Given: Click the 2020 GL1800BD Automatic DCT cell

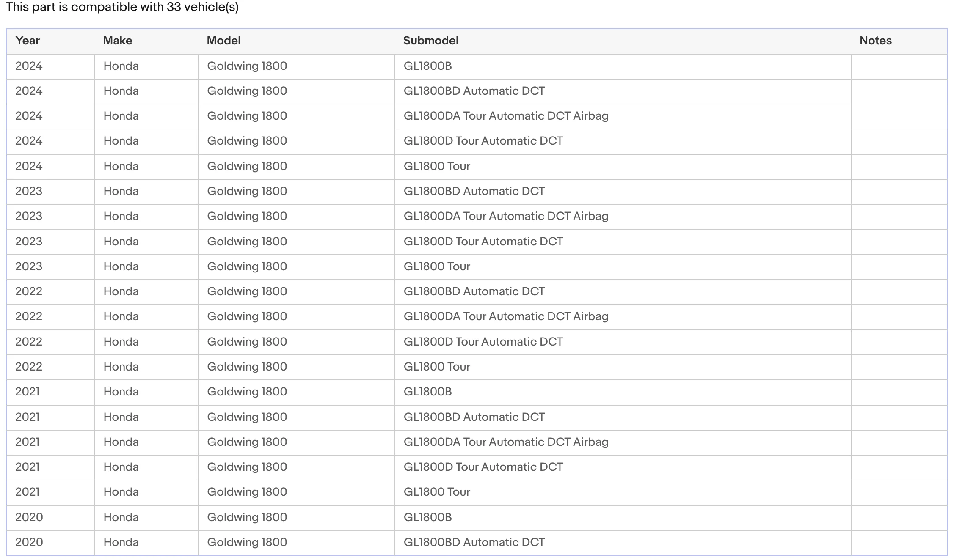Looking at the screenshot, I should point(623,543).
